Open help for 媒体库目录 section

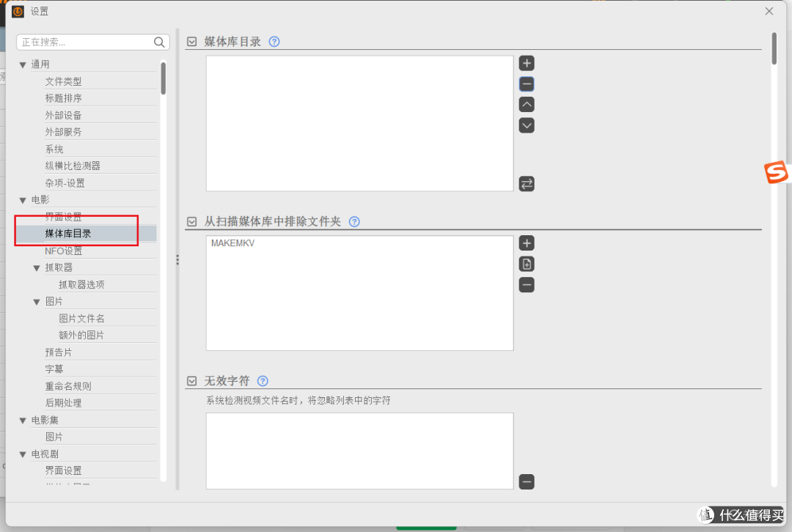point(274,41)
